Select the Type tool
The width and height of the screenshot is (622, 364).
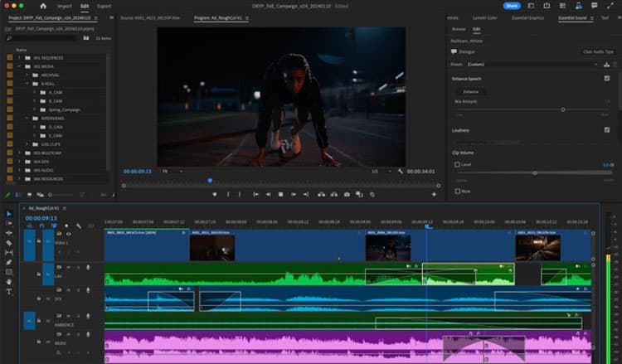[9, 291]
